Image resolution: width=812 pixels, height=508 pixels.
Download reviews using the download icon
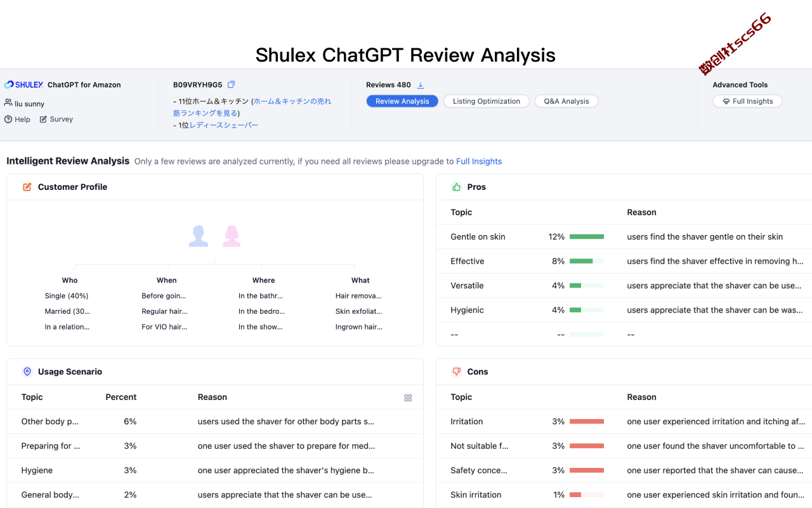(x=420, y=85)
